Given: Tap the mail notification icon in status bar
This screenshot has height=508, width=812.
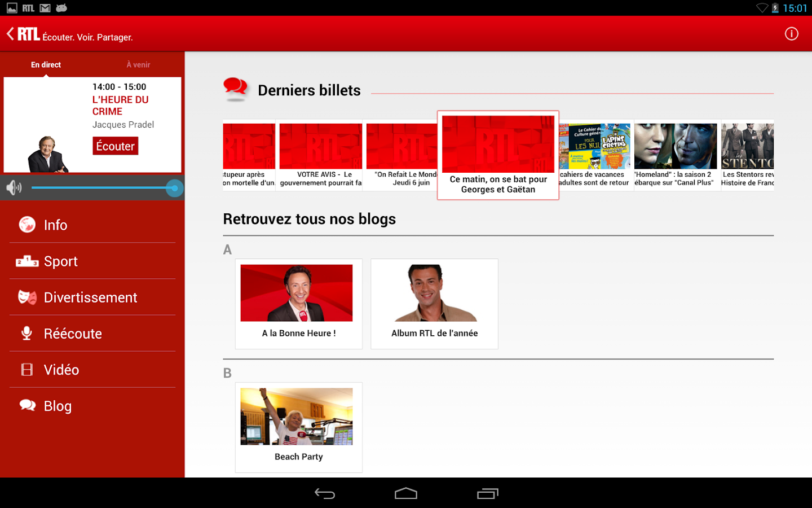Looking at the screenshot, I should (x=45, y=8).
